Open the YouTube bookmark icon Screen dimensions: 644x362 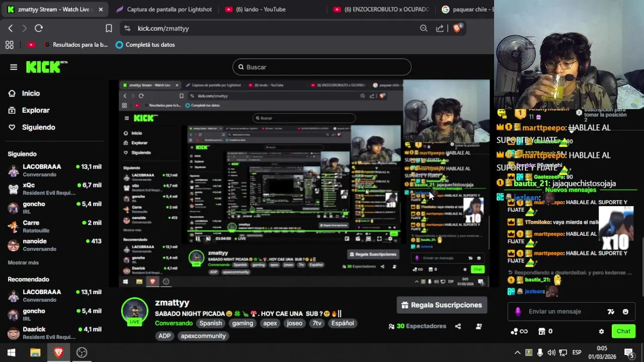(x=31, y=45)
